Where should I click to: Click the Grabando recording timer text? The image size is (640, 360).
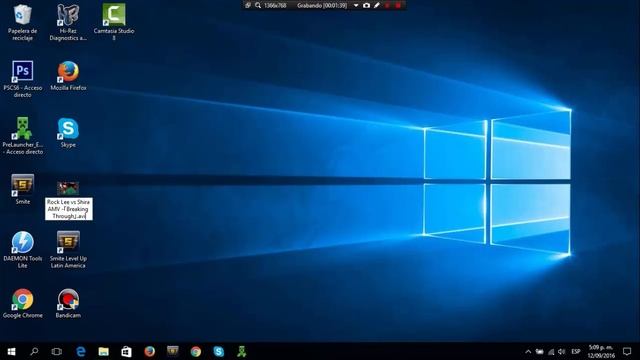point(322,5)
